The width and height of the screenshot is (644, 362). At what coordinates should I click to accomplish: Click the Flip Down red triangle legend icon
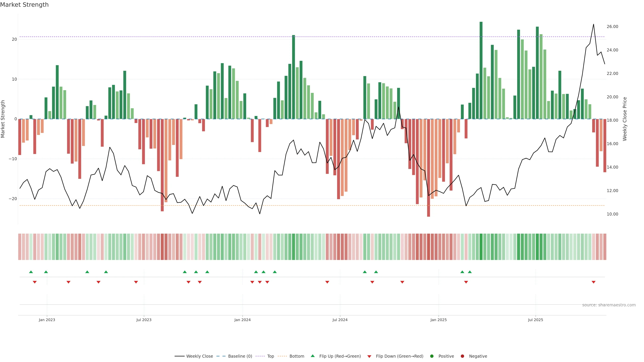click(369, 356)
